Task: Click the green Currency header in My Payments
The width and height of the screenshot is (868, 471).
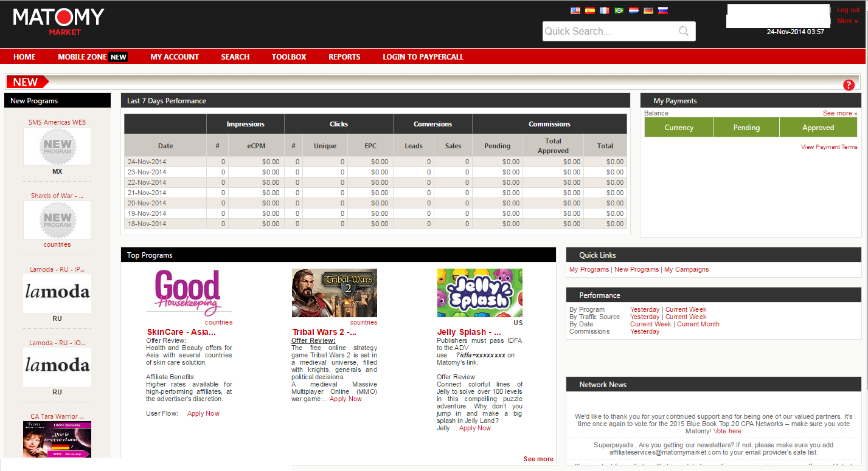Action: (x=679, y=128)
